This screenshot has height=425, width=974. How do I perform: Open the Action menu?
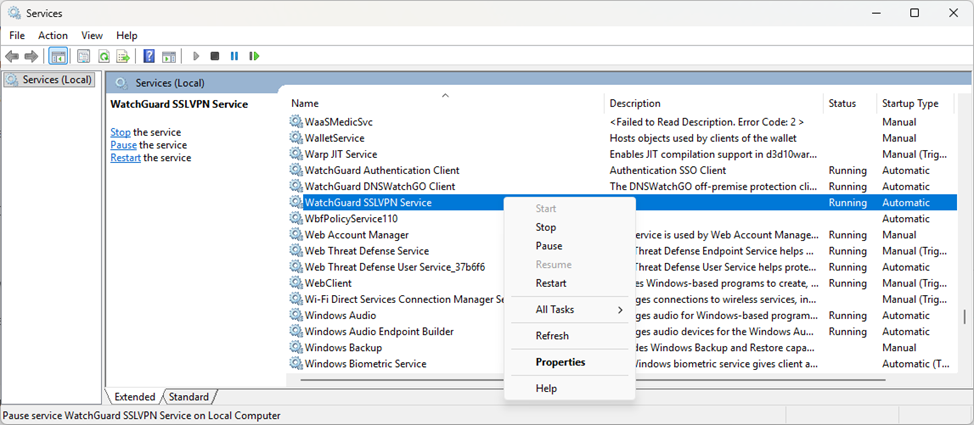pos(53,35)
